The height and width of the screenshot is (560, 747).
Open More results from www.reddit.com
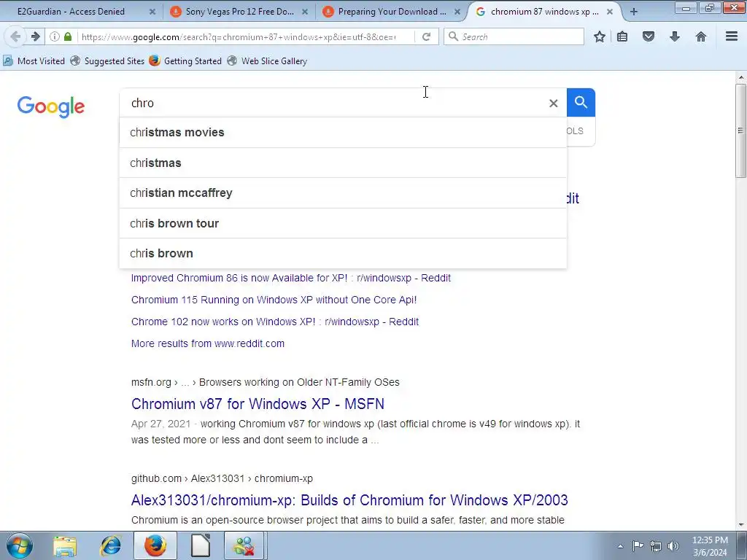208,344
